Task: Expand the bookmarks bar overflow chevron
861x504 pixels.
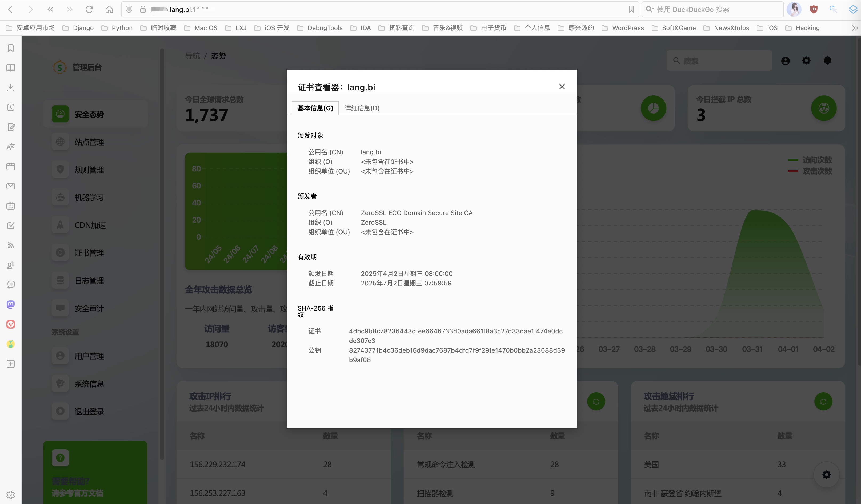Action: pos(855,28)
